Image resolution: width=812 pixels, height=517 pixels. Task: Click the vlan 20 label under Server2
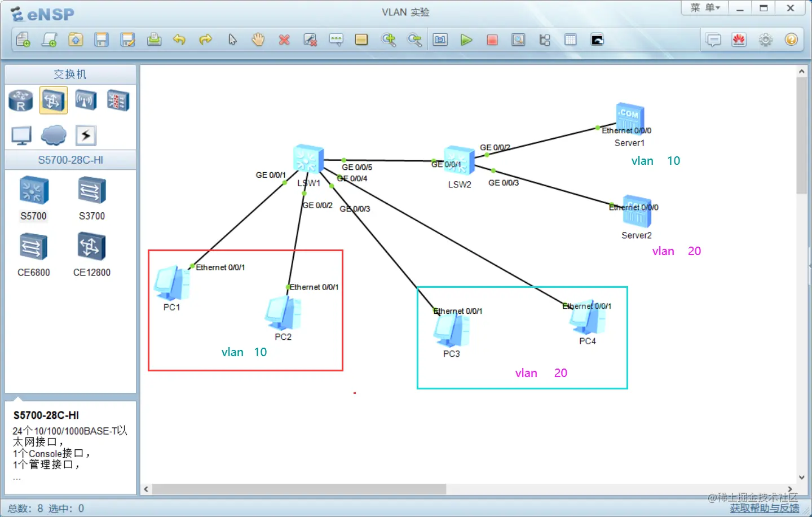(x=677, y=251)
